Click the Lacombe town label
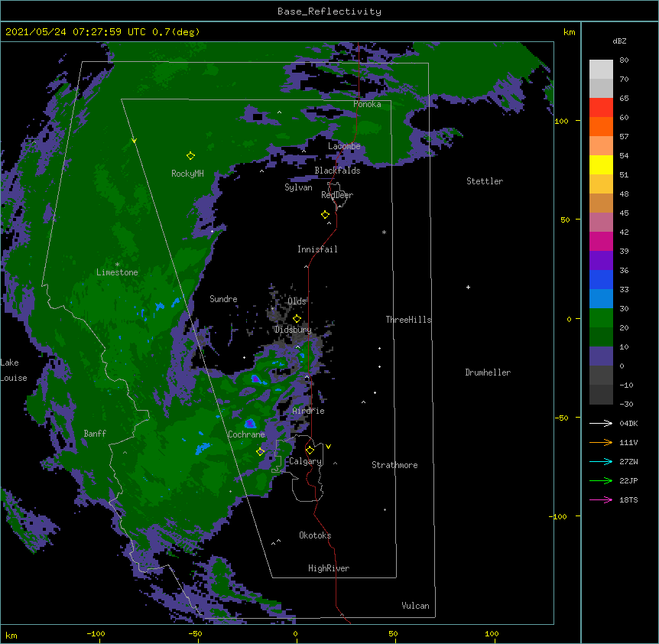 (x=344, y=146)
